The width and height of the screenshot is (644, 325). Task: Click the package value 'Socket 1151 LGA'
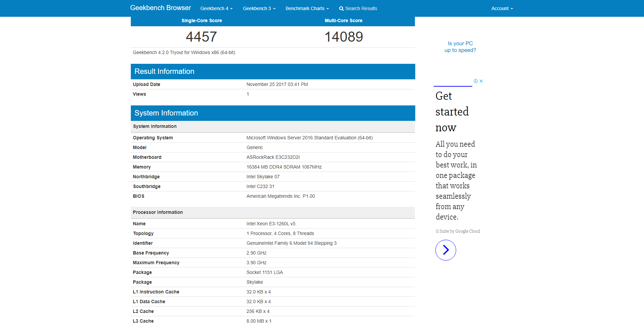click(265, 272)
